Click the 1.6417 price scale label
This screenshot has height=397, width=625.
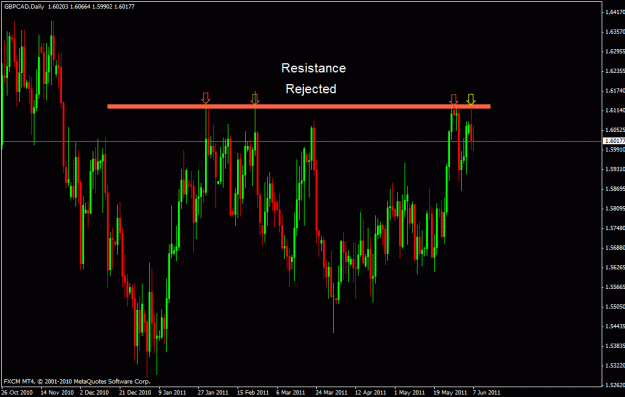(x=615, y=12)
